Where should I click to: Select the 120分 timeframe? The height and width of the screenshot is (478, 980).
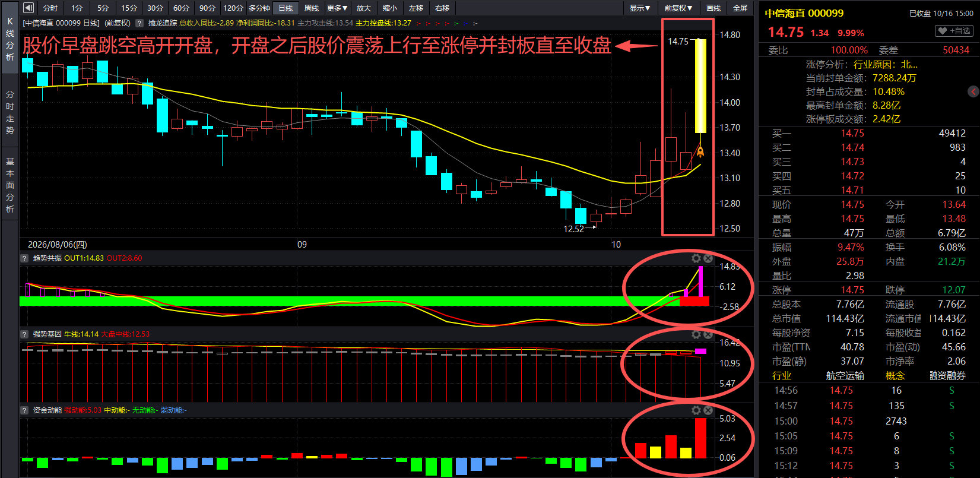[233, 8]
